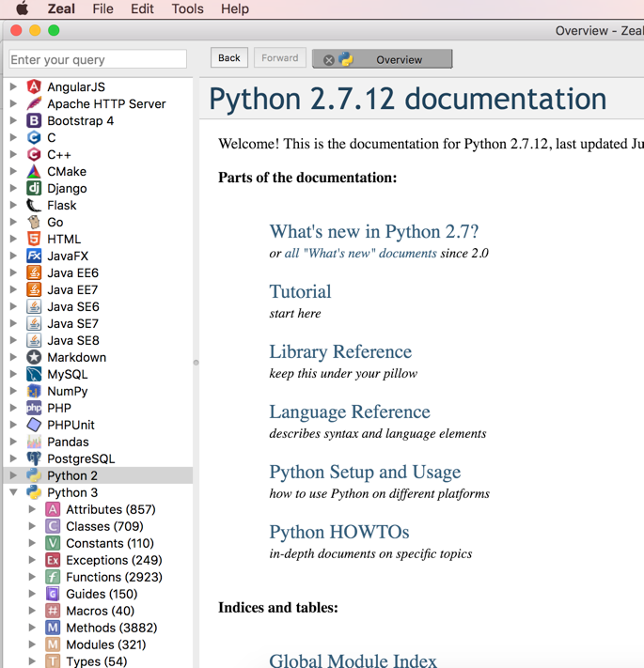
Task: Open the Global Module Index link
Action: click(353, 660)
